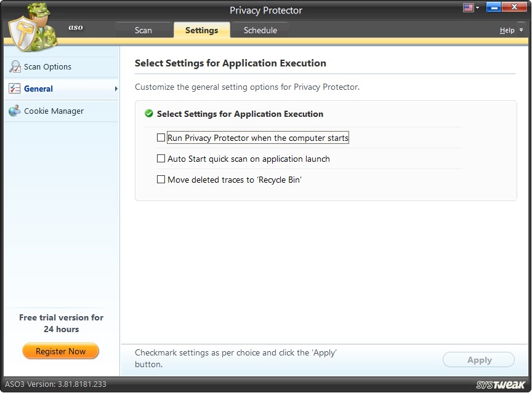Image resolution: width=532 pixels, height=393 pixels.
Task: Click the green checkmark beside Select Settings heading
Action: tap(148, 114)
